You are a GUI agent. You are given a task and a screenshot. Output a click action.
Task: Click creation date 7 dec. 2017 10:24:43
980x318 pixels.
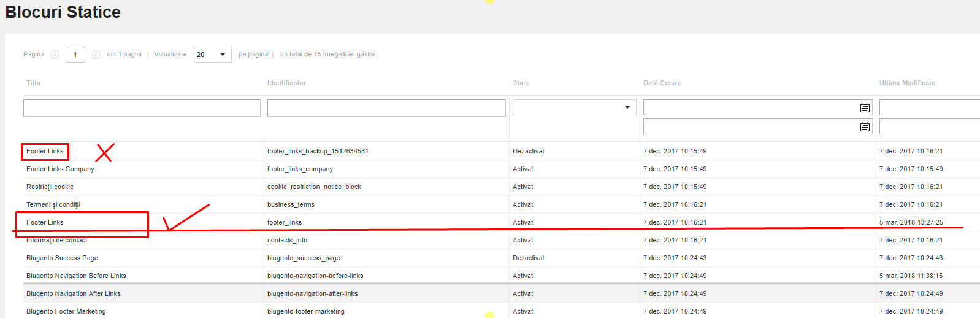point(675,258)
